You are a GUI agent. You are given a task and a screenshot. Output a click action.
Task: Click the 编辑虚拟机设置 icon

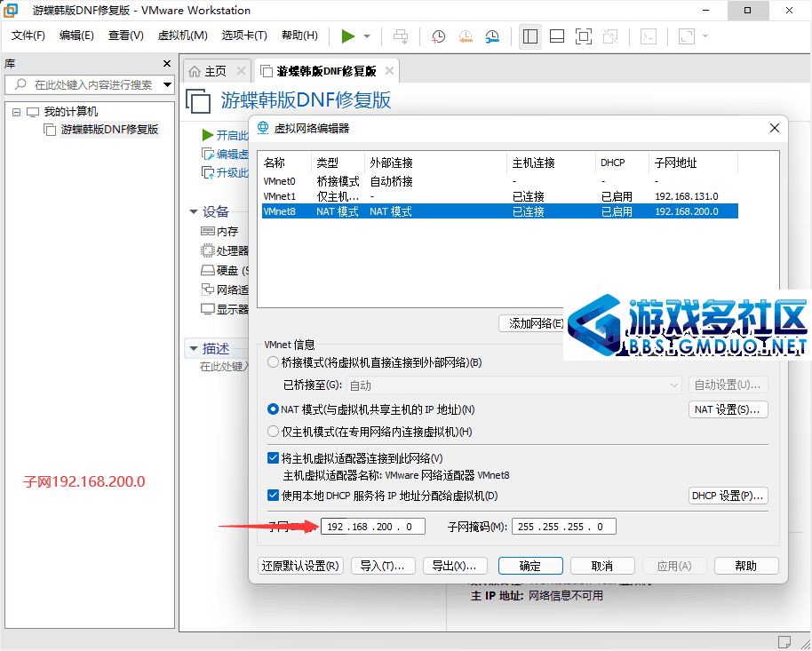click(x=208, y=154)
